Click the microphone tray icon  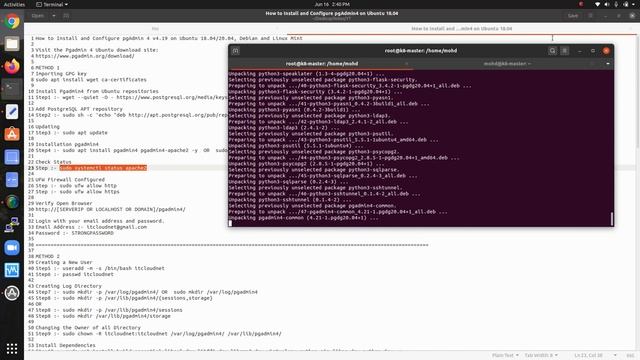(616, 4)
